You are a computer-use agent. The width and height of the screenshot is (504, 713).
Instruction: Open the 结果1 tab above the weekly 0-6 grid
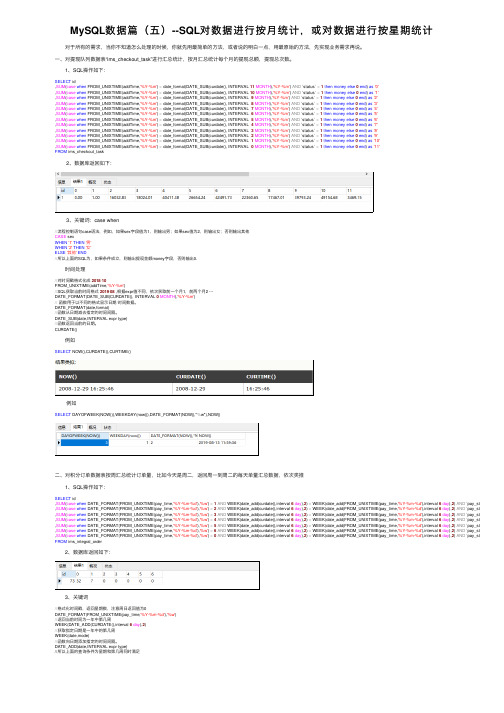coord(79,566)
